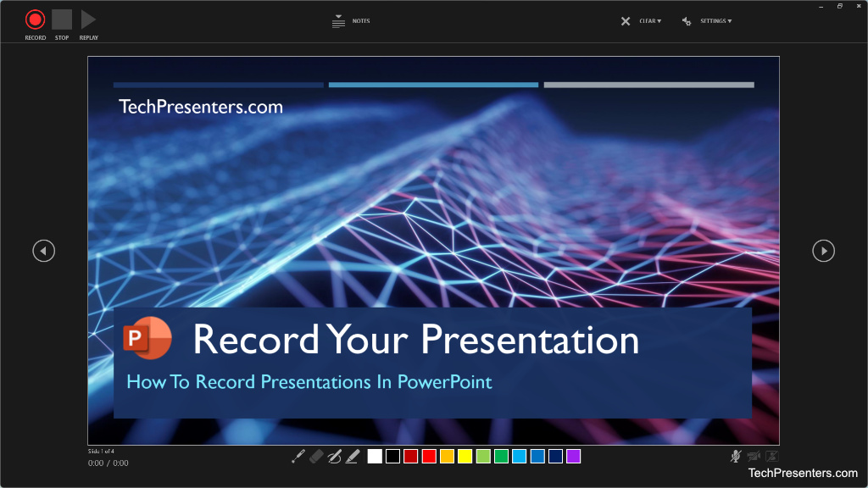868x488 pixels.
Task: Minimize the recording window
Action: coord(821,6)
